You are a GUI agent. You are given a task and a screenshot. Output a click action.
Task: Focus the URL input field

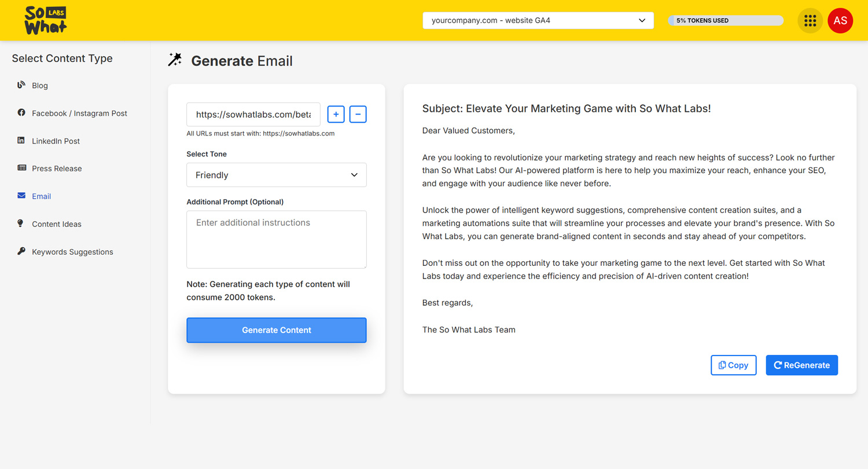pyautogui.click(x=253, y=115)
